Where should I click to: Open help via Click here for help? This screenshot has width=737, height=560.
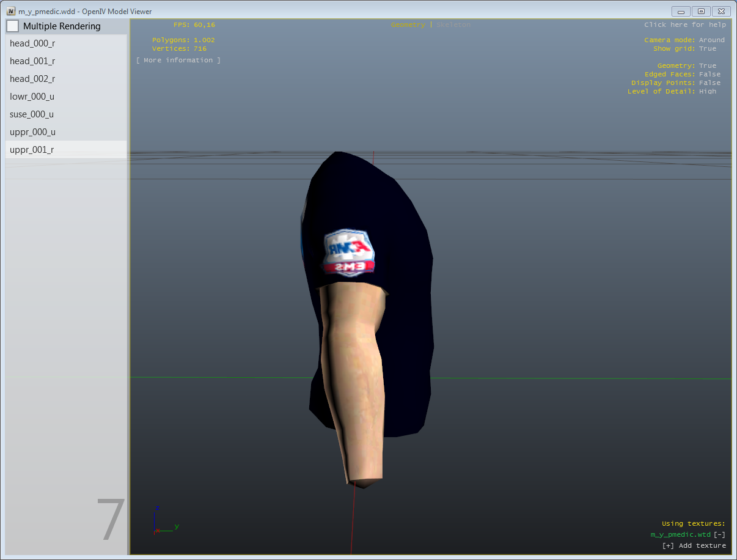click(684, 25)
